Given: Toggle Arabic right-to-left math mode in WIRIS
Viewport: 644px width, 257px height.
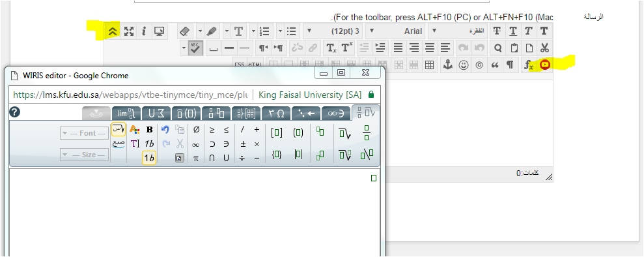Looking at the screenshot, I should coord(119,130).
